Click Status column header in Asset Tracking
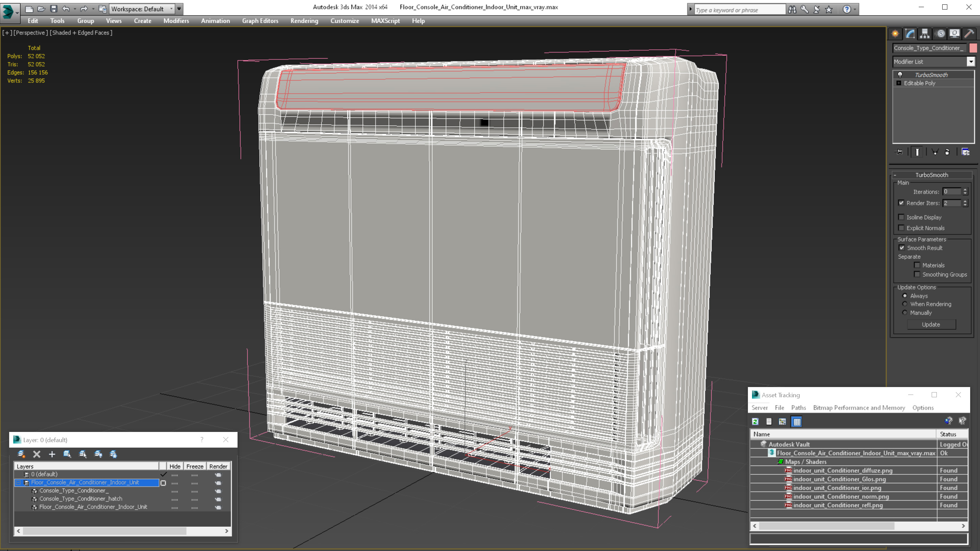 pos(952,434)
